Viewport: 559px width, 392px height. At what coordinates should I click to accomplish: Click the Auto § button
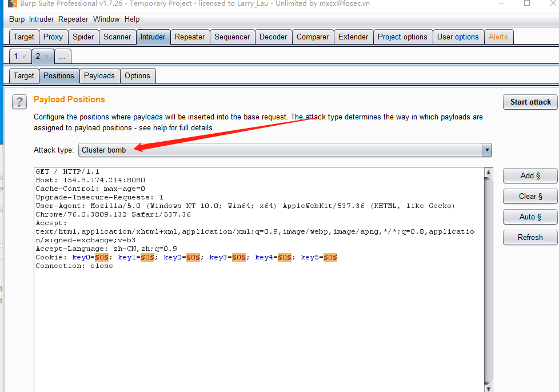coord(530,217)
